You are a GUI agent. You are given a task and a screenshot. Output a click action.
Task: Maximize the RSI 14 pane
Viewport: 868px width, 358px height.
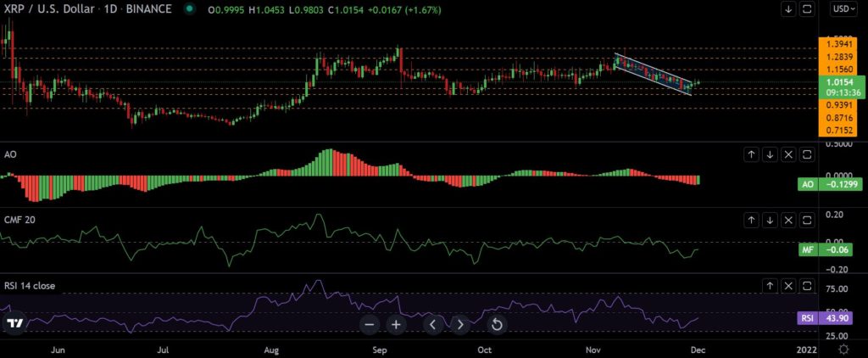(808, 286)
